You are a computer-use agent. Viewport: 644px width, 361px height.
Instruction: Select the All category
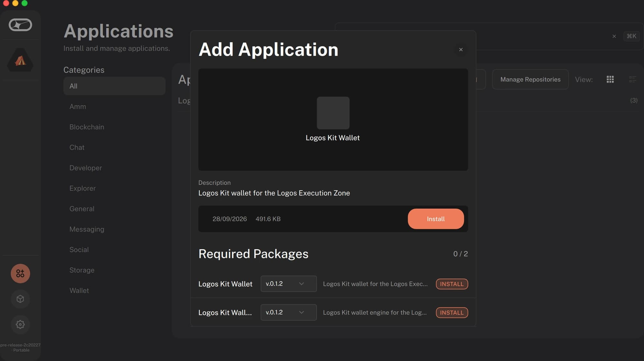click(114, 86)
